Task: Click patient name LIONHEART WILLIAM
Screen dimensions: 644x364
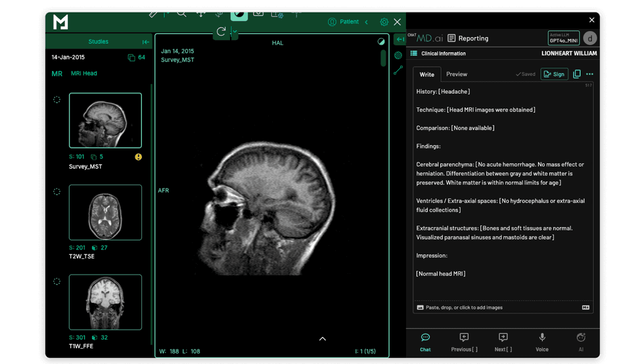Action: click(569, 53)
